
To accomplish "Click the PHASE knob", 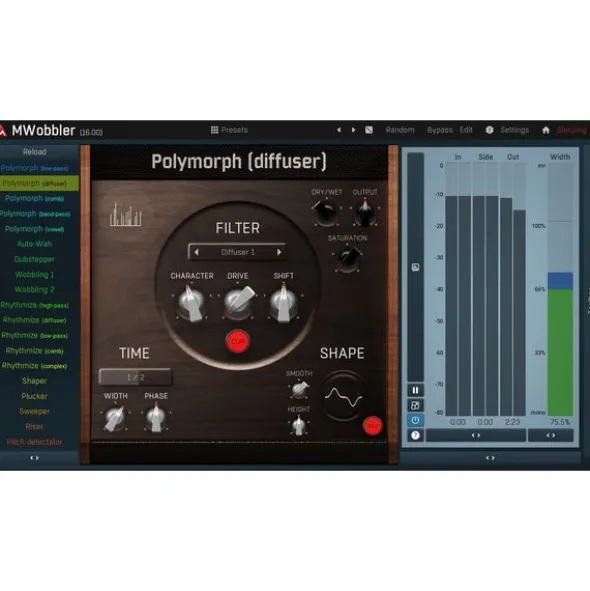I will coord(156,418).
